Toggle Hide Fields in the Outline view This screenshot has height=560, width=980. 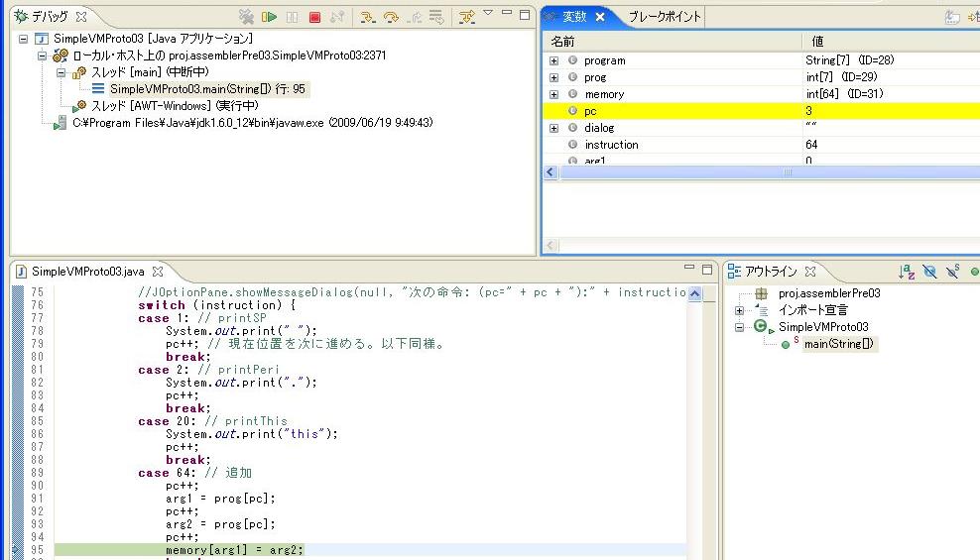pyautogui.click(x=929, y=272)
